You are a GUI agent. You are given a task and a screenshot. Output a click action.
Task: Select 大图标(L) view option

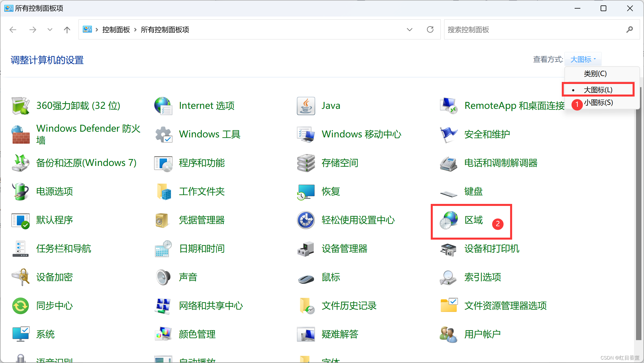coord(598,90)
